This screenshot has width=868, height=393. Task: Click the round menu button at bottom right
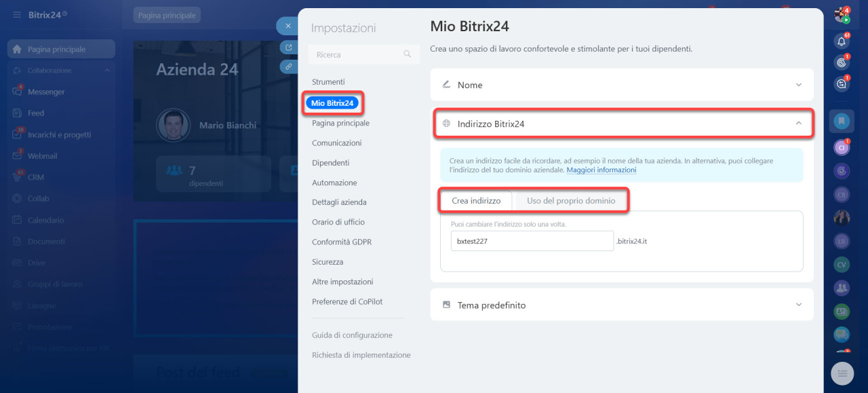(842, 373)
